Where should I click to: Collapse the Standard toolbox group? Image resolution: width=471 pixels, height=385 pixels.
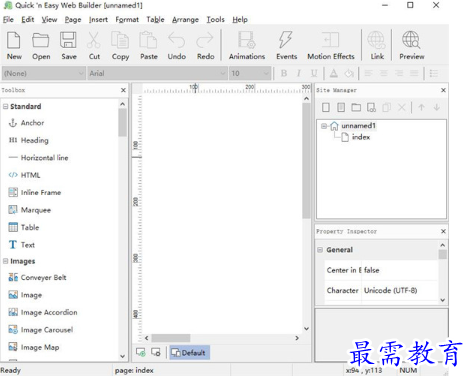tap(5, 106)
